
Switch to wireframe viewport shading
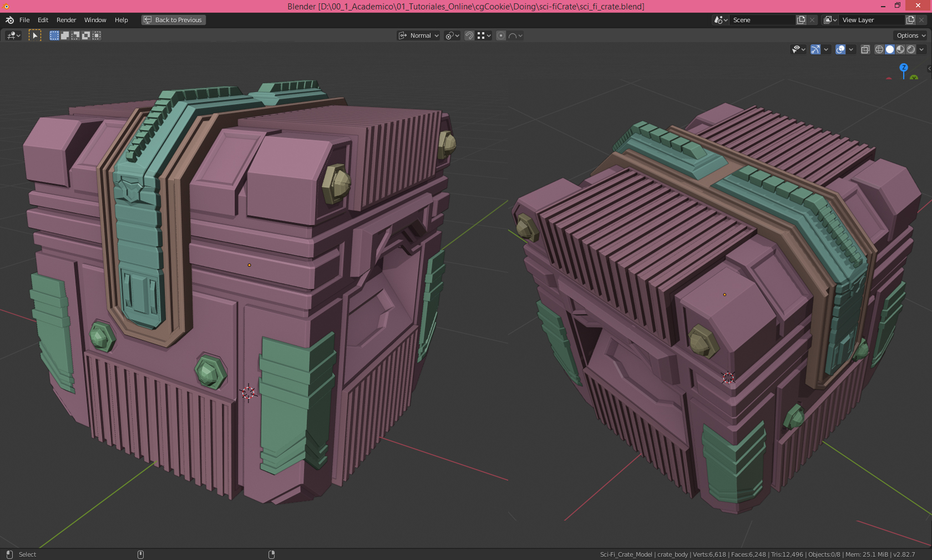tap(879, 49)
